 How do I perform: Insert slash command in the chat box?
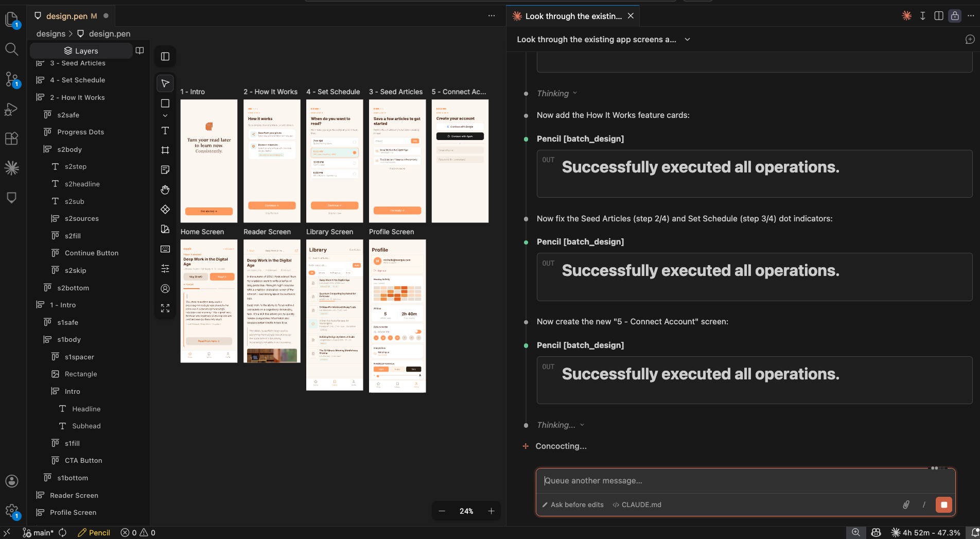pyautogui.click(x=924, y=505)
